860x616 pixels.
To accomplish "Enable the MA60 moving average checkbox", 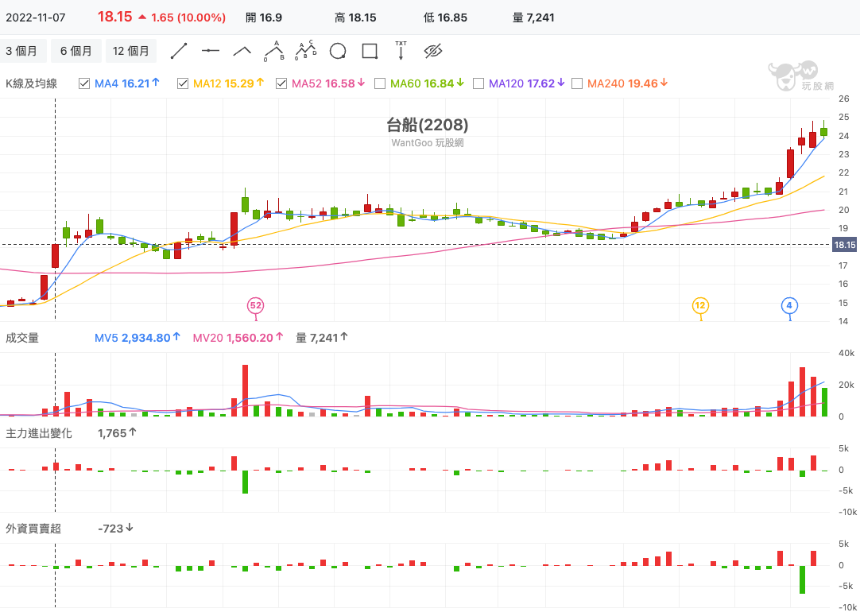I will (380, 83).
